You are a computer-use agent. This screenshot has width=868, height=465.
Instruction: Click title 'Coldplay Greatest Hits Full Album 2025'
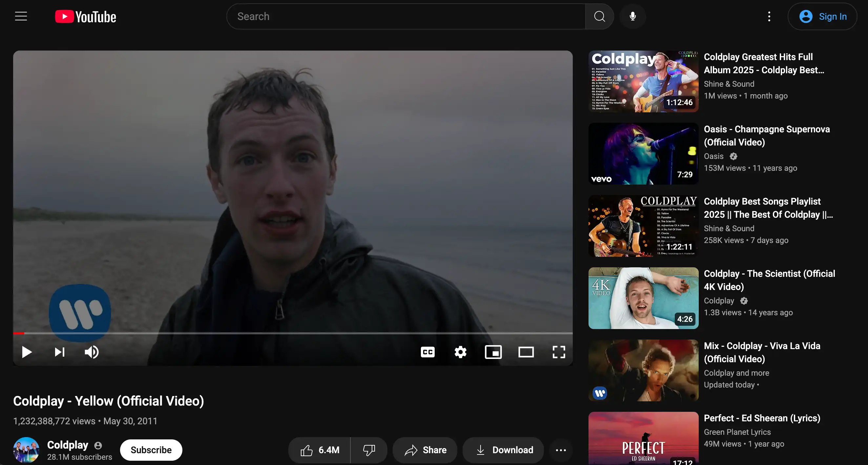(764, 63)
